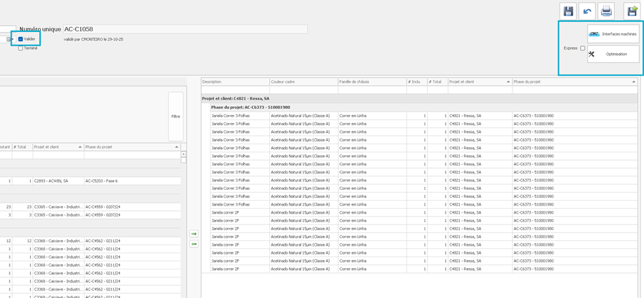Click the left table's vertical scrollbar up arrow

(x=183, y=154)
